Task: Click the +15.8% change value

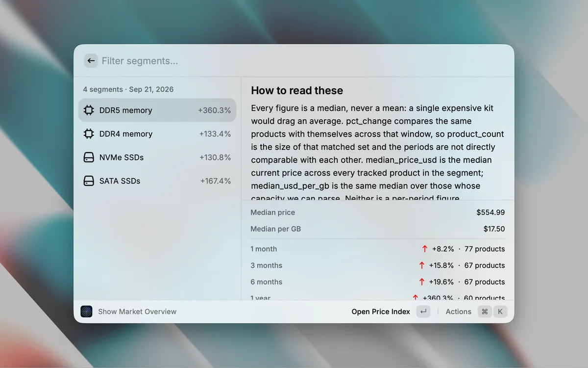Action: (x=441, y=265)
